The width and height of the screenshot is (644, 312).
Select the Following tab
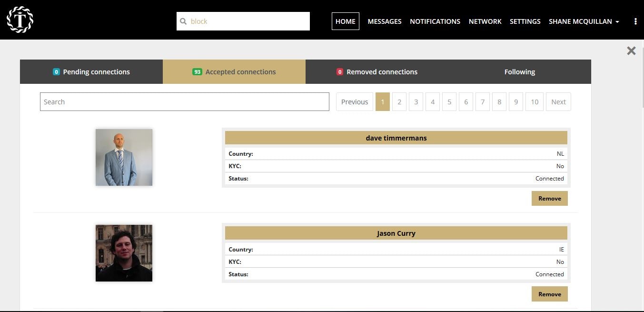click(519, 71)
